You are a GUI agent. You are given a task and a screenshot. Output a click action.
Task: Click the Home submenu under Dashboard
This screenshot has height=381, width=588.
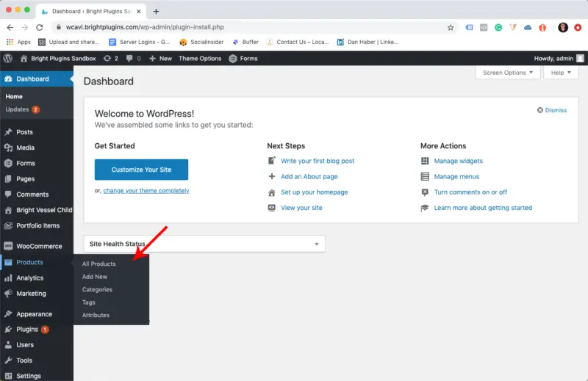[x=14, y=96]
